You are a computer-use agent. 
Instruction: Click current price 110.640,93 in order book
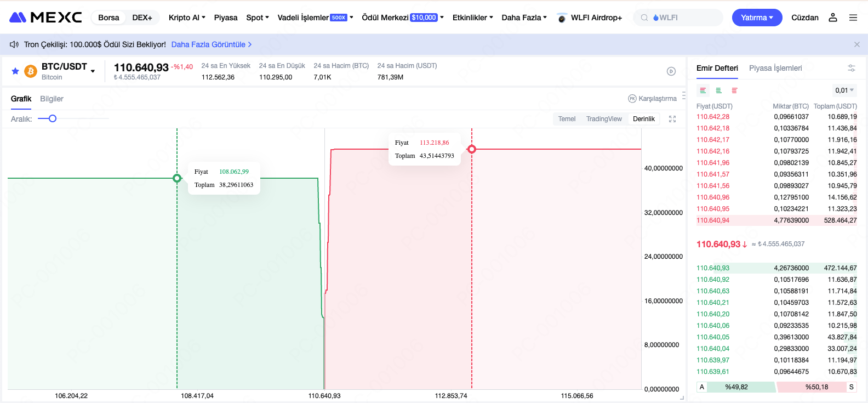click(718, 244)
